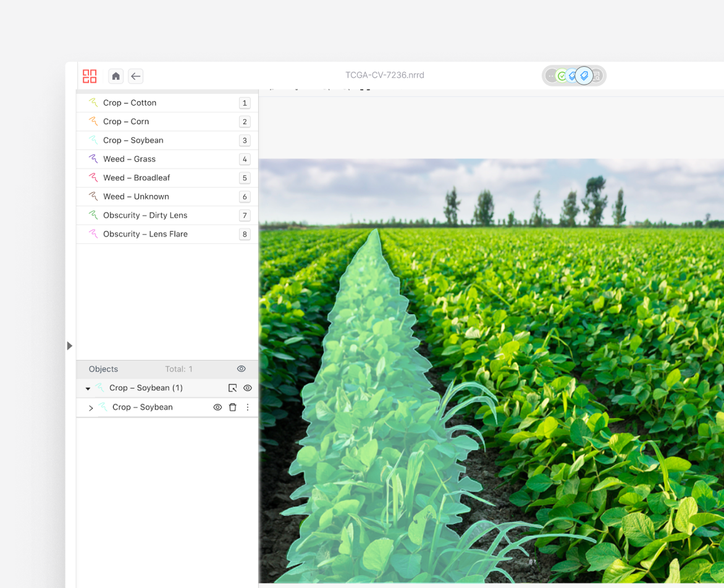Collapse the Crop – Soybean (1) group
The image size is (724, 588).
88,388
